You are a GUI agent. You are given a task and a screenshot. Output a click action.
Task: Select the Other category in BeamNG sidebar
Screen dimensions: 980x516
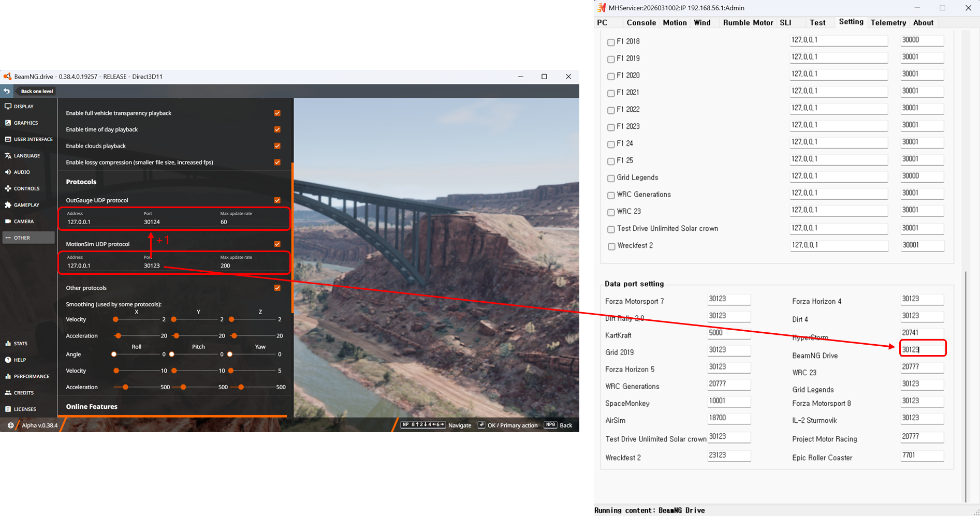coord(28,238)
